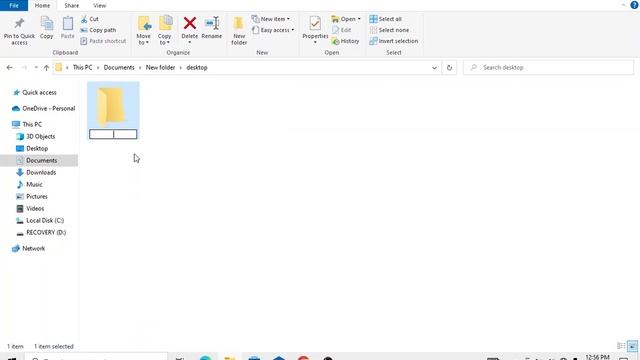The height and width of the screenshot is (360, 640).
Task: Expand the Easy access dropdown
Action: pos(273,30)
